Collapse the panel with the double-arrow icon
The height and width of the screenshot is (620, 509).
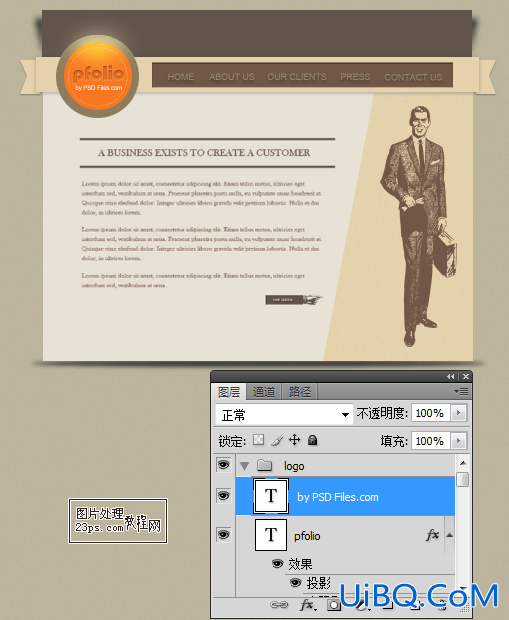(450, 376)
